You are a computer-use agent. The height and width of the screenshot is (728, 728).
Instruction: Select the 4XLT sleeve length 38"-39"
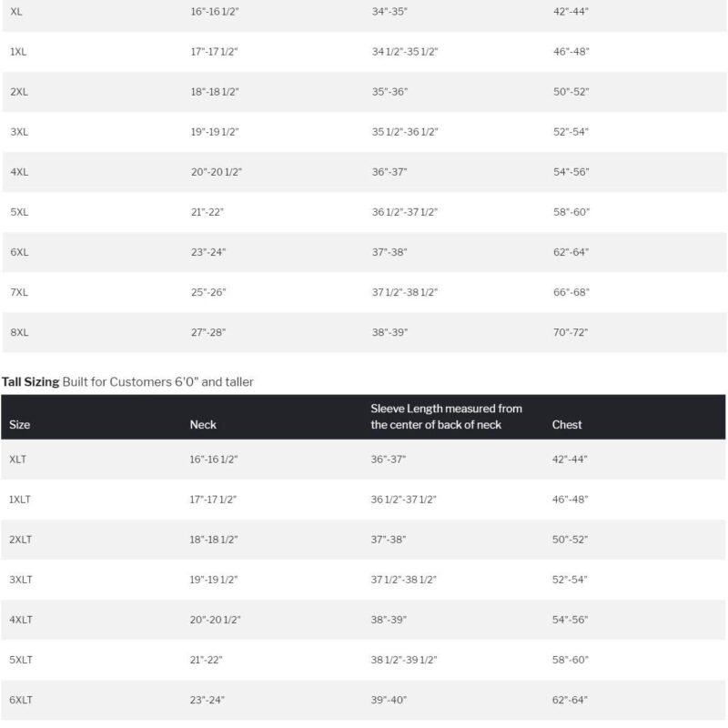[x=389, y=620]
